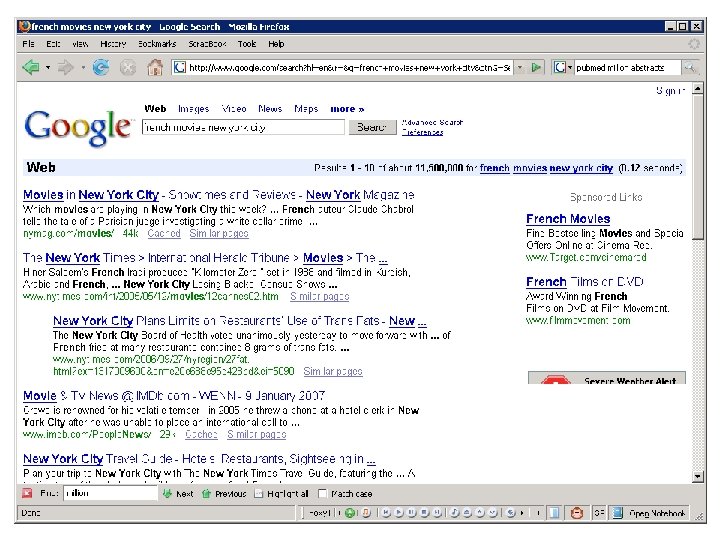Open the search engine selector dropdown
Image resolution: width=720 pixels, height=540 pixels.
point(563,68)
